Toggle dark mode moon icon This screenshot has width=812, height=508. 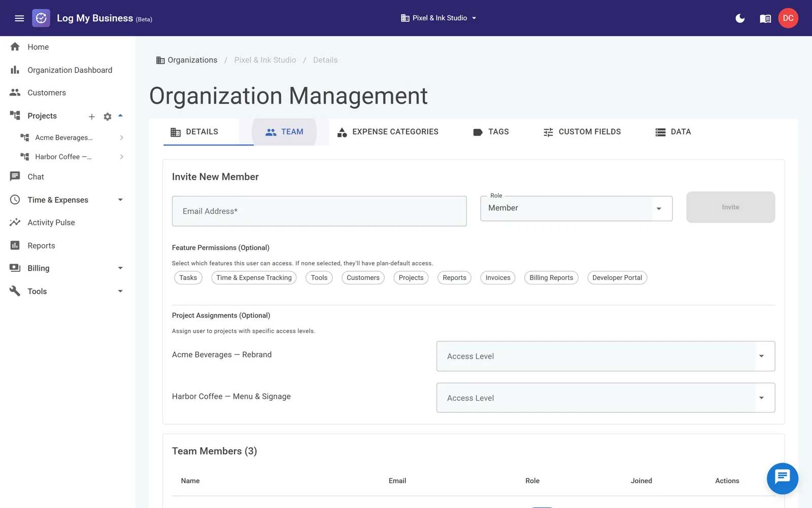[x=740, y=18]
